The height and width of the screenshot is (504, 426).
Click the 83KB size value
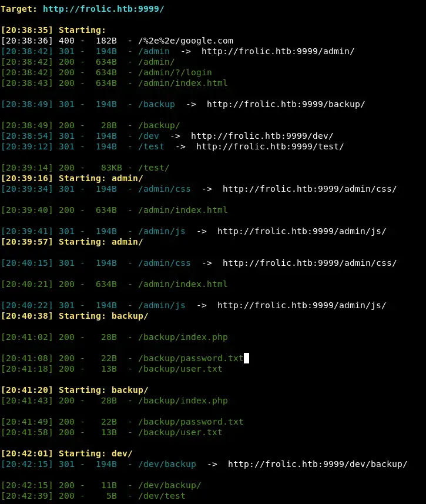[106, 168]
